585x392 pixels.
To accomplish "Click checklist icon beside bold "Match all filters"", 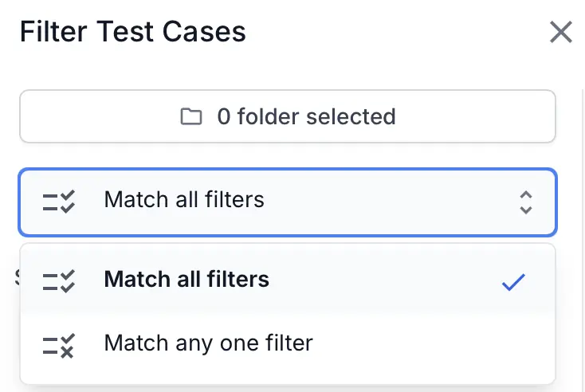I will click(58, 280).
